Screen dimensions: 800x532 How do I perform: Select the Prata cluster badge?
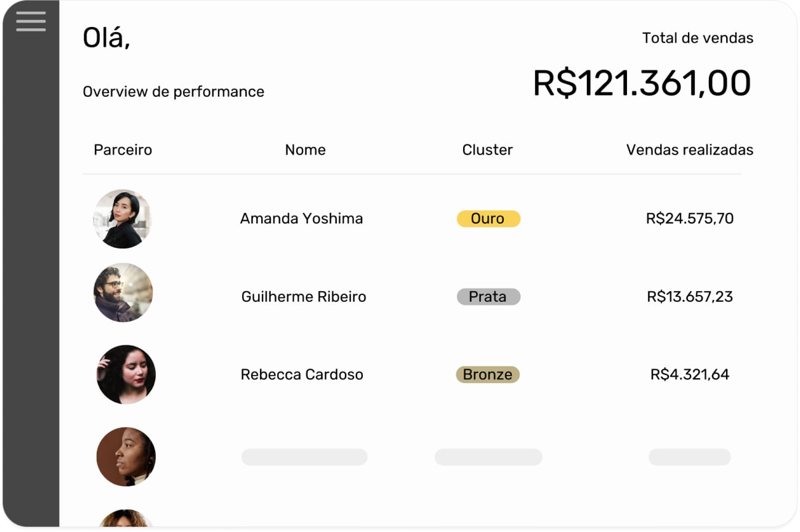488,296
